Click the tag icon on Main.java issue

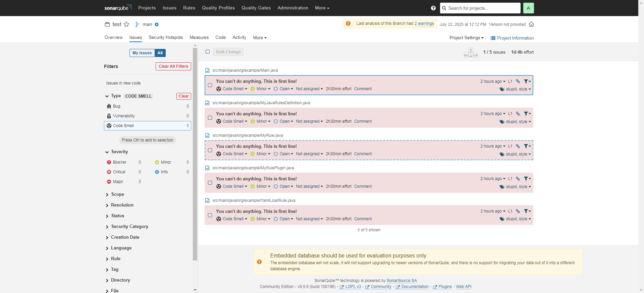[x=502, y=89]
